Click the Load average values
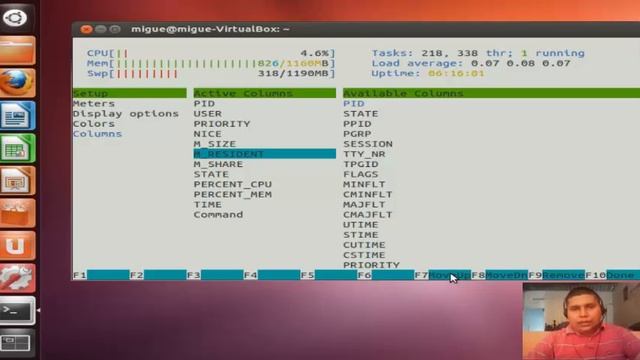 [521, 64]
